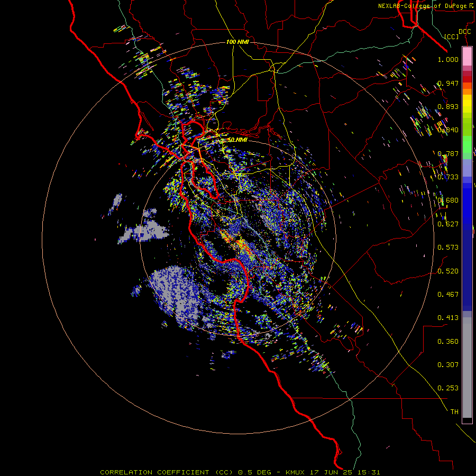Select the 0.733 legend value
The height and width of the screenshot is (476, 476).
pyautogui.click(x=448, y=177)
